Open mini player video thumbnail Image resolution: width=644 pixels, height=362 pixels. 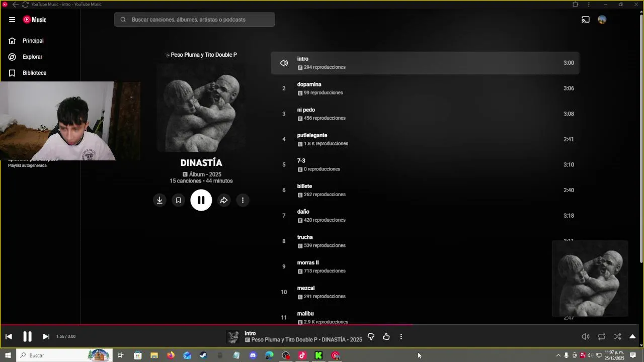[590, 279]
